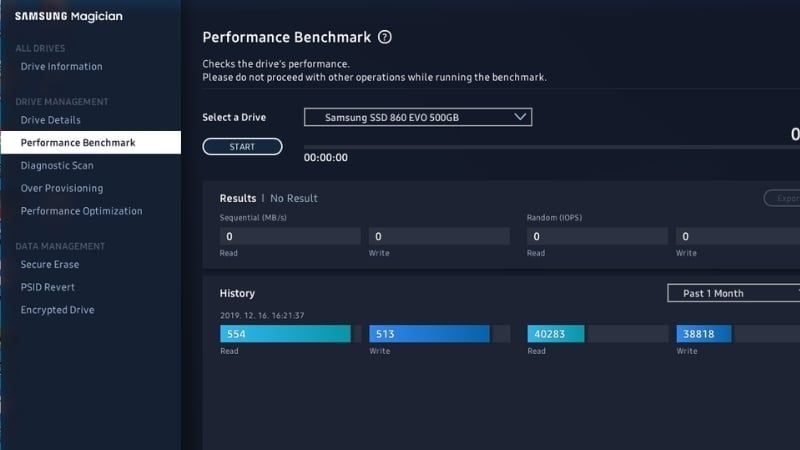Navigate to Over Provisioning
Screen dimensions: 800x450
pos(62,188)
